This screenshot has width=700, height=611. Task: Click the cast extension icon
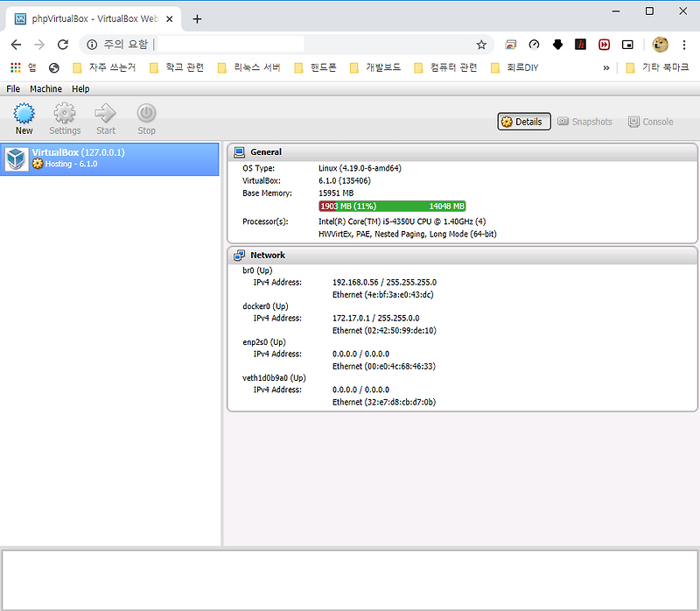[x=511, y=45]
